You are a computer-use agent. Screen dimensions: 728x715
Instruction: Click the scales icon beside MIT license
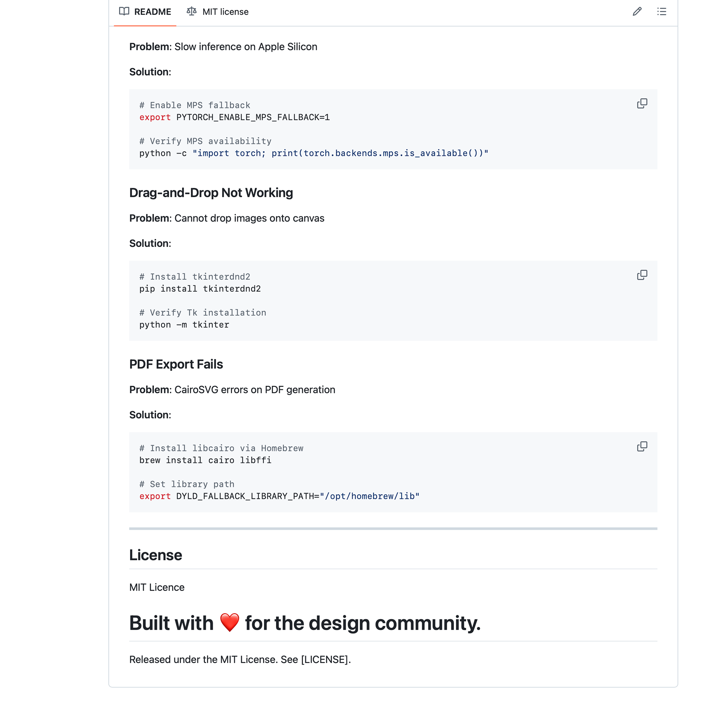(x=191, y=12)
